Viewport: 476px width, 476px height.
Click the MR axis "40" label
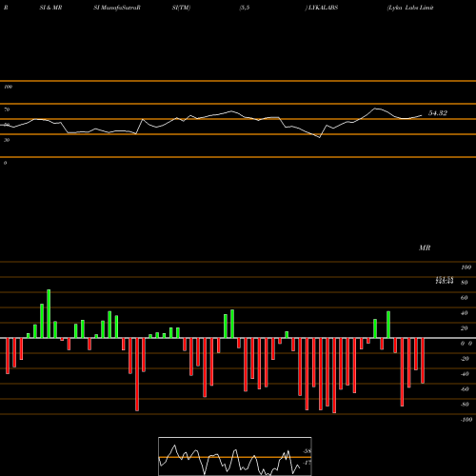(x=465, y=313)
